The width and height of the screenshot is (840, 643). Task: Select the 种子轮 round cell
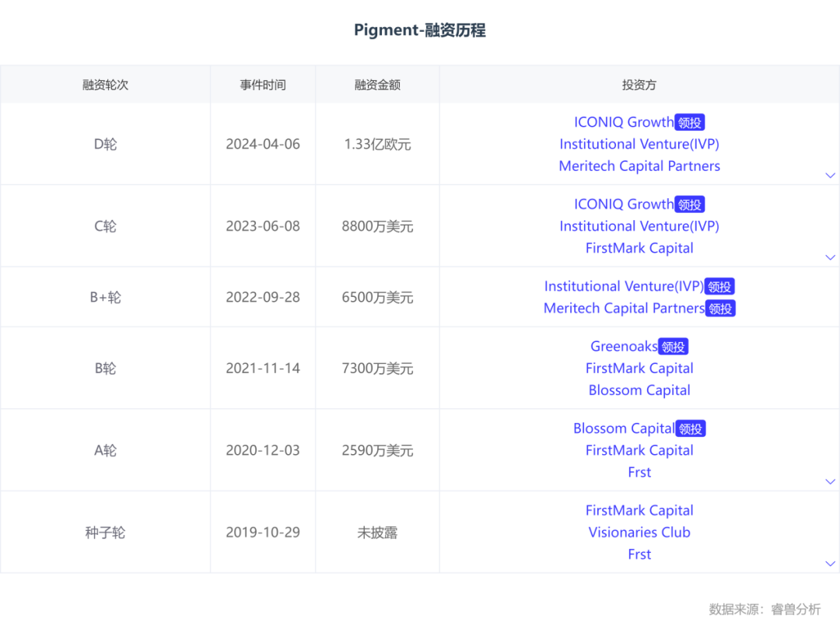tap(105, 532)
